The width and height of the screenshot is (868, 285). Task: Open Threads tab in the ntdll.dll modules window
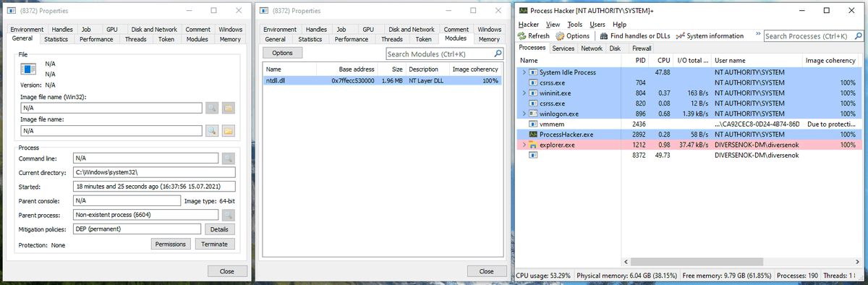coord(392,39)
